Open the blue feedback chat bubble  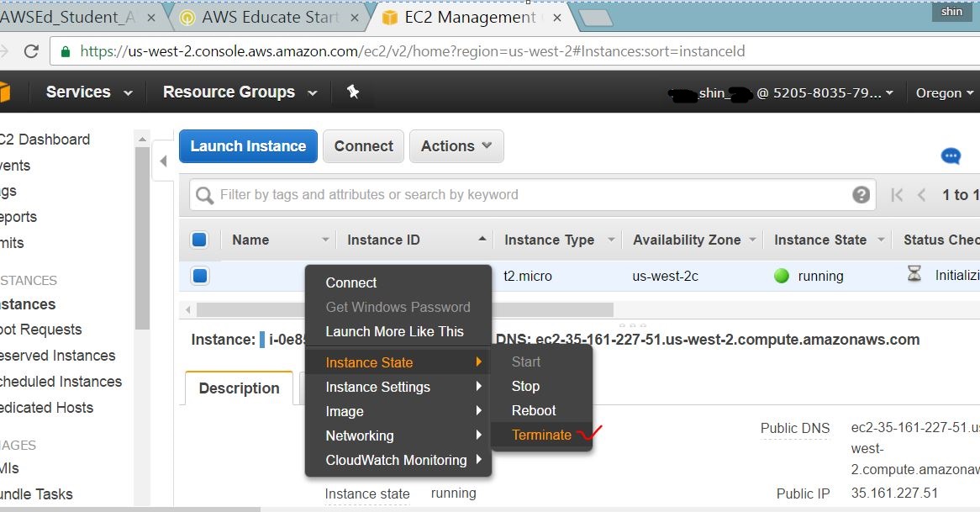[x=951, y=156]
